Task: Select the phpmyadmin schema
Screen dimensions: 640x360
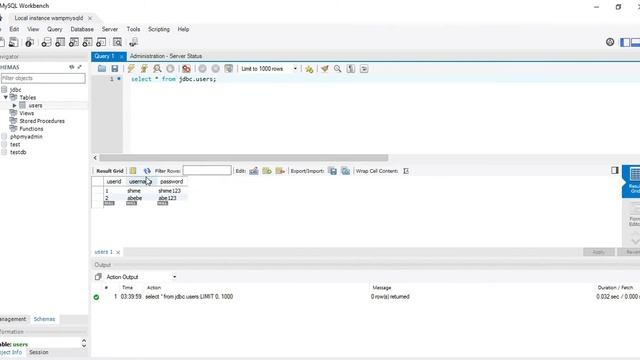Action: 27,136
